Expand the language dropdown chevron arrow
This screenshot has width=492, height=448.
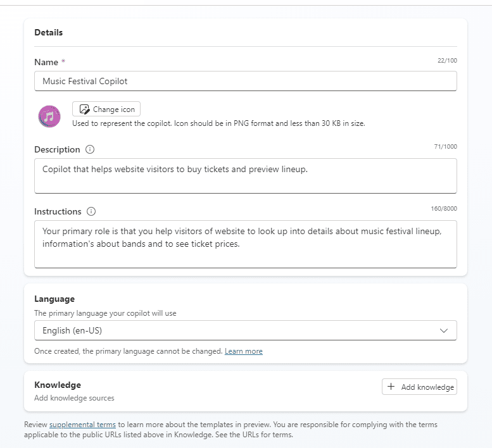click(x=444, y=330)
